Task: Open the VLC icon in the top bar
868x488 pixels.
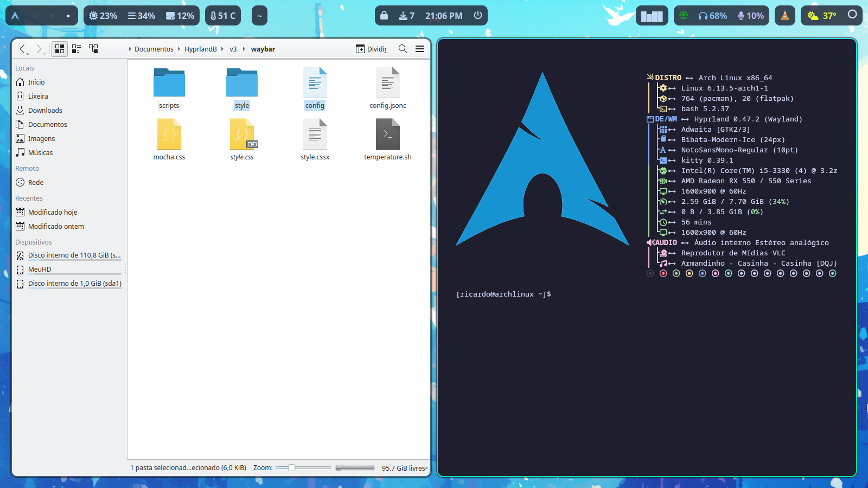Action: pyautogui.click(x=785, y=15)
